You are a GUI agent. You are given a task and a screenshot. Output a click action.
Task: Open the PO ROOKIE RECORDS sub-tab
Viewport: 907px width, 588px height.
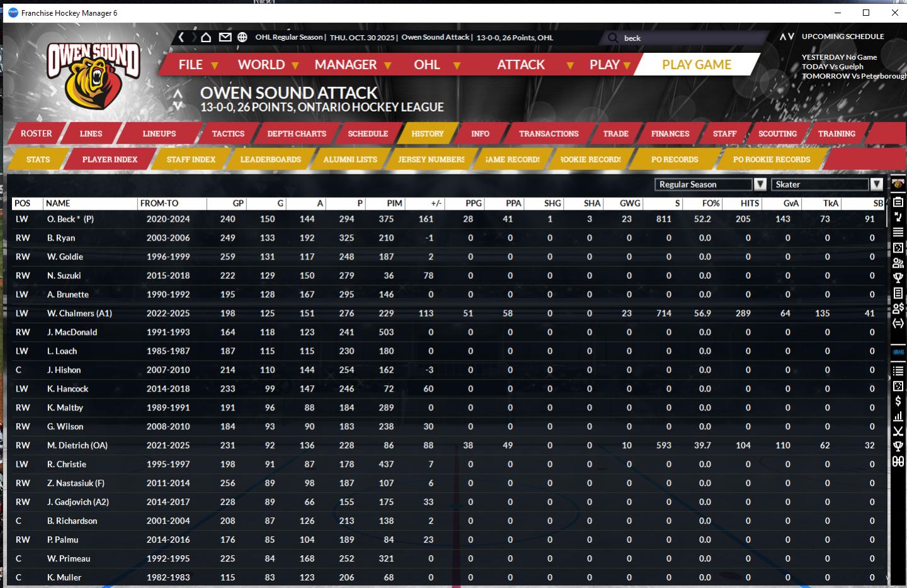[x=772, y=159]
